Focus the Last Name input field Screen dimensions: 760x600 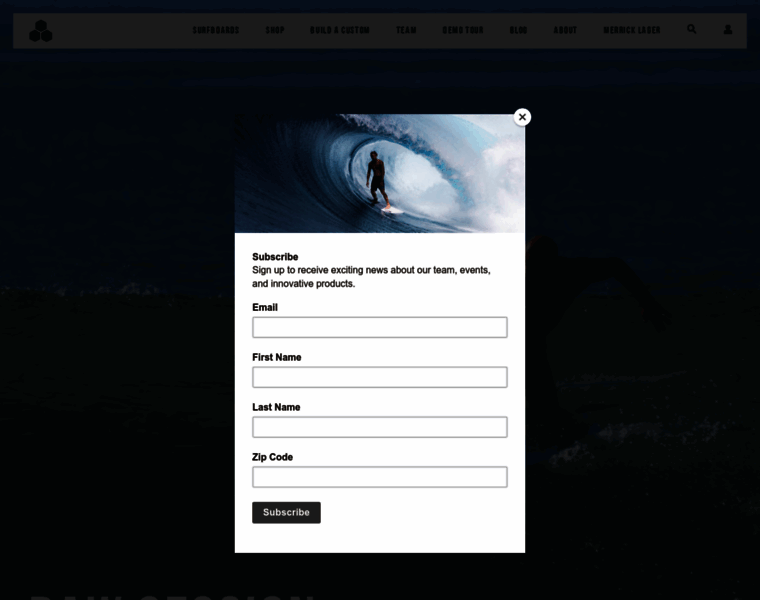pos(380,427)
